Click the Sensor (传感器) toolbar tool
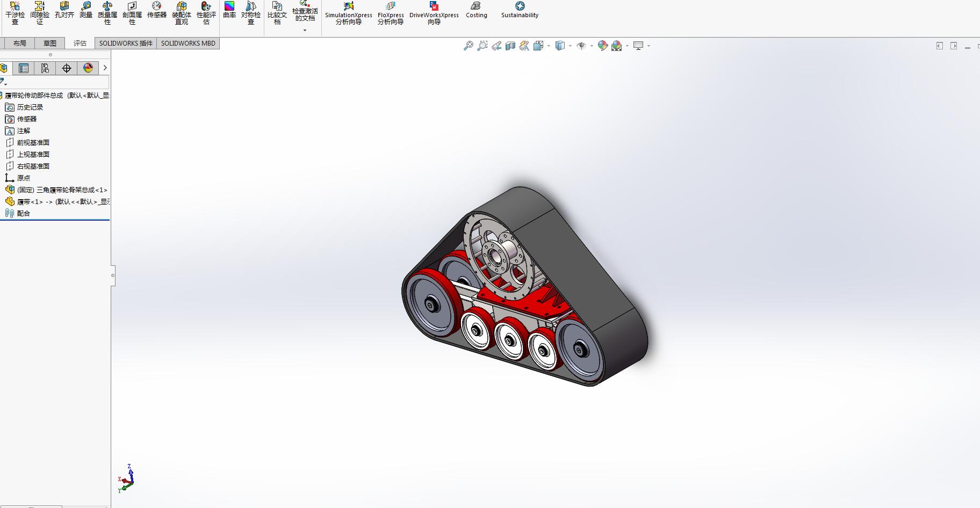This screenshot has height=508, width=980. [157, 10]
